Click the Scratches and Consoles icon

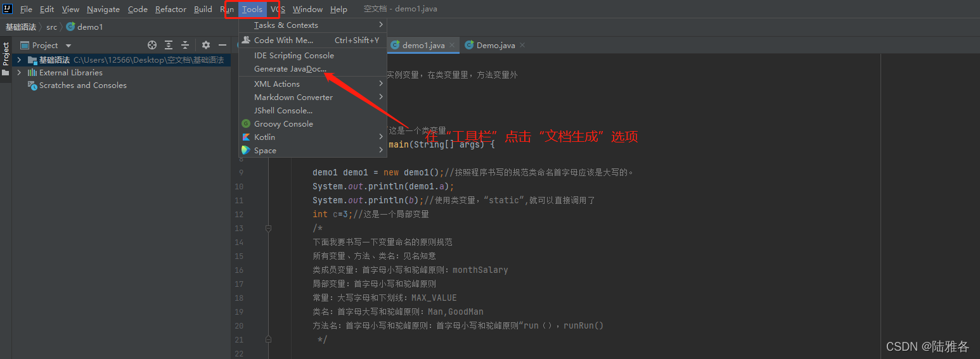point(32,85)
